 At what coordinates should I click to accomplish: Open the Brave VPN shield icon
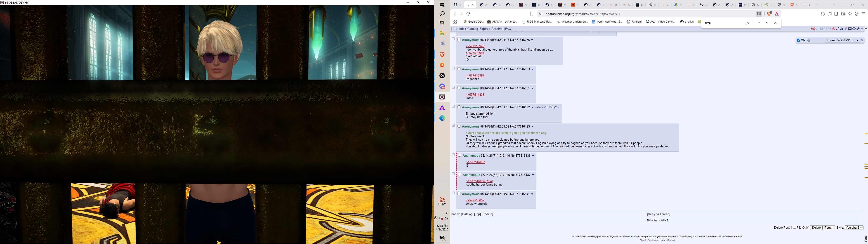856,14
